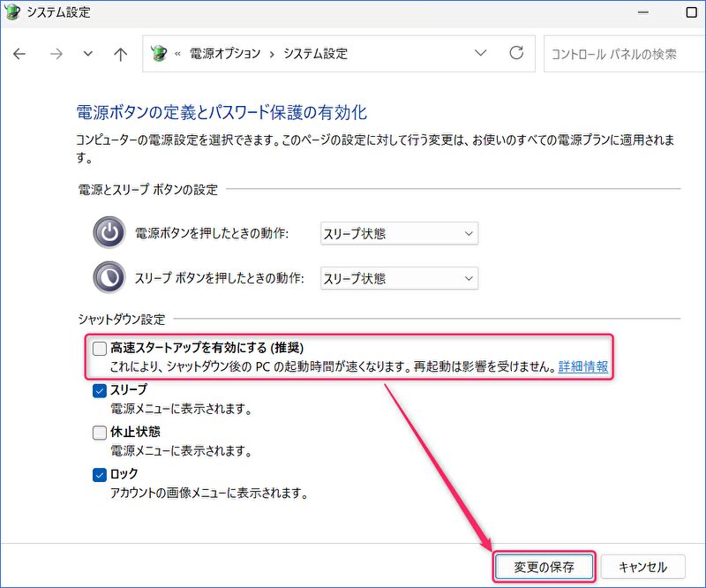Screen dimensions: 706x588
Task: Click the forward navigation arrow
Action: (56, 54)
